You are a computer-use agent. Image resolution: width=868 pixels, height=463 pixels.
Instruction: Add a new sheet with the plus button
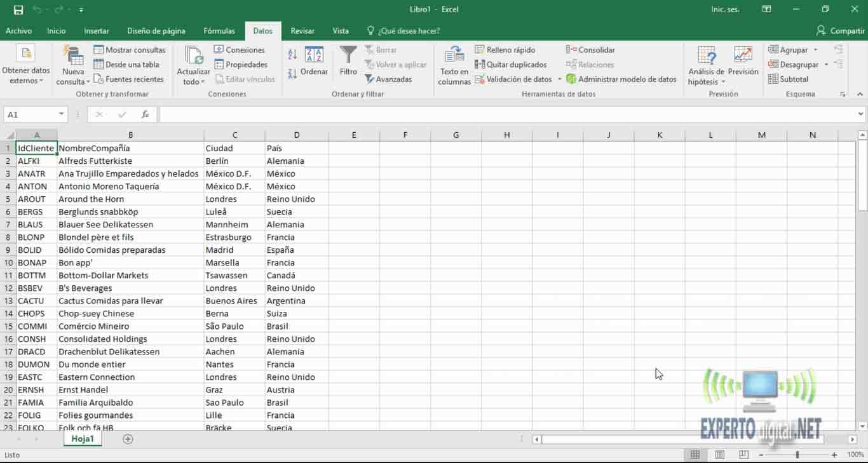tap(128, 438)
